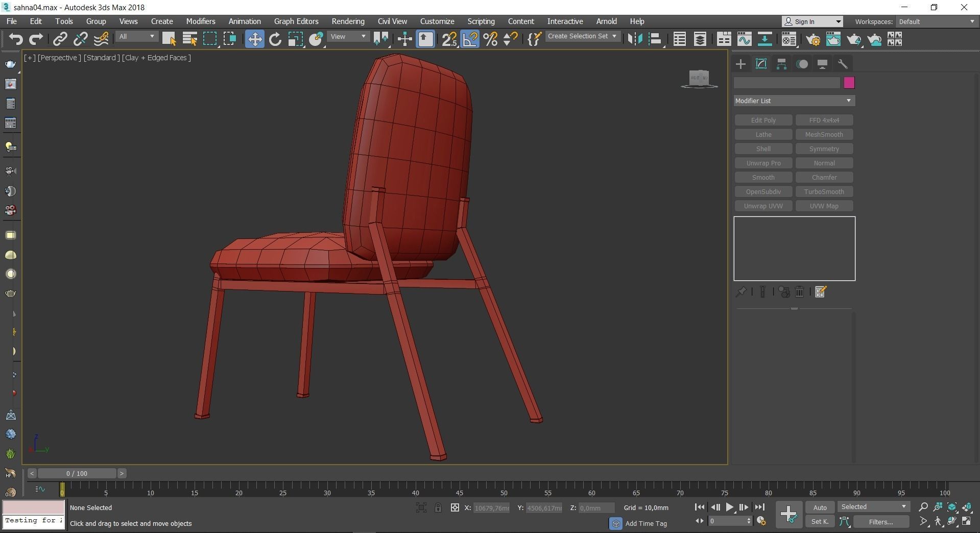Remove modifier from the stack trash icon
The image size is (980, 533).
800,292
